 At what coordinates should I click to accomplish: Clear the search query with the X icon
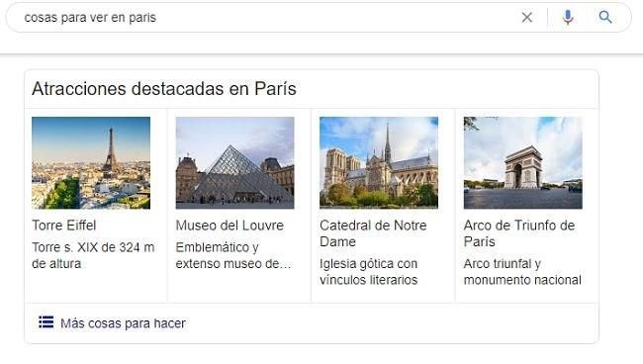coord(527,17)
